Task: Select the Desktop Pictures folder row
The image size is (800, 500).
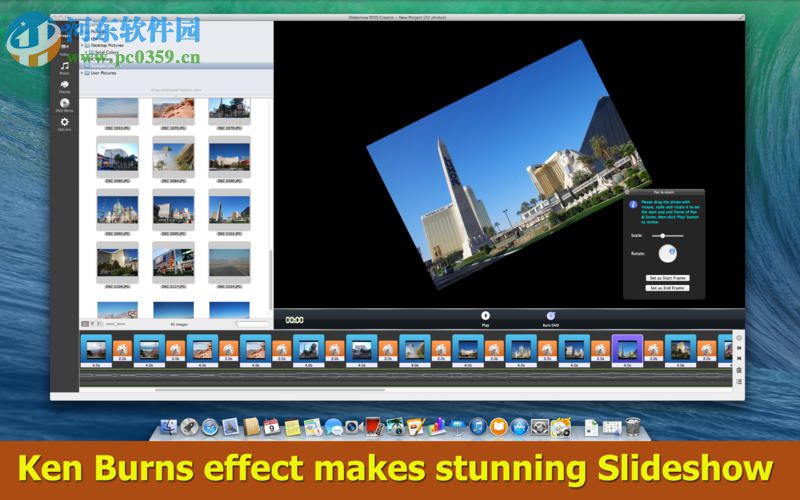Action: (176, 45)
